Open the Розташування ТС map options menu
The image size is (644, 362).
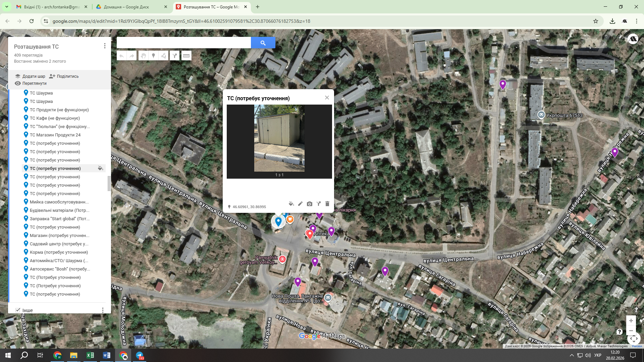click(105, 46)
